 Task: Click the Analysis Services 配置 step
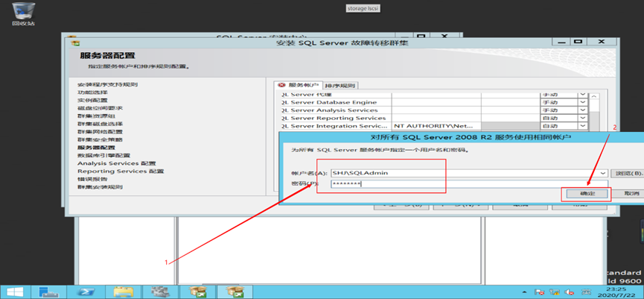tap(117, 163)
